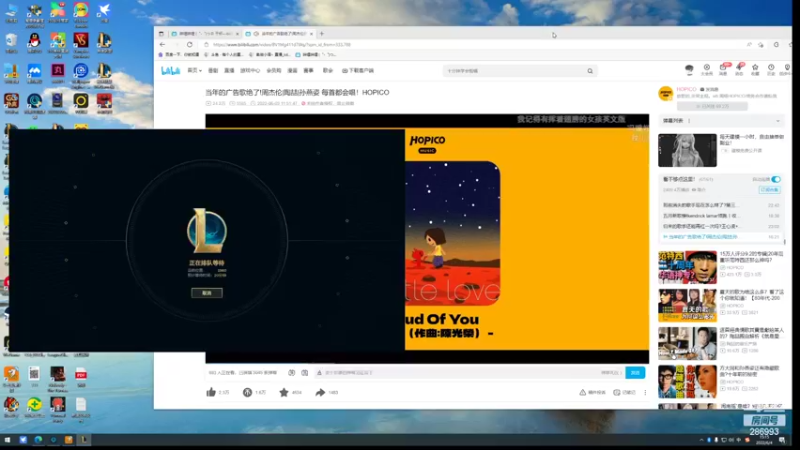The height and width of the screenshot is (450, 800).
Task: Open 动态 icon in header
Action: (739, 69)
